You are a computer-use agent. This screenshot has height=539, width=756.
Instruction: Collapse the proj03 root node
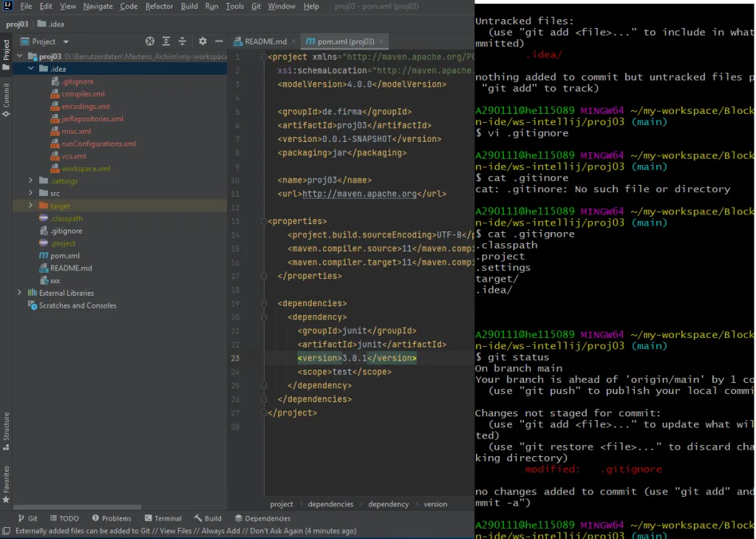pyautogui.click(x=20, y=56)
